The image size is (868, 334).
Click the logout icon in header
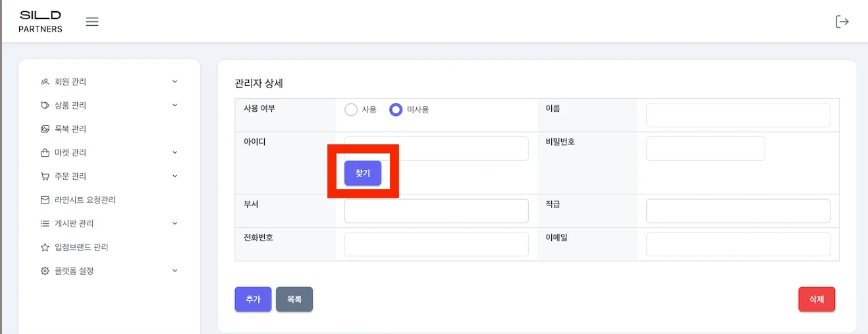pyautogui.click(x=842, y=22)
